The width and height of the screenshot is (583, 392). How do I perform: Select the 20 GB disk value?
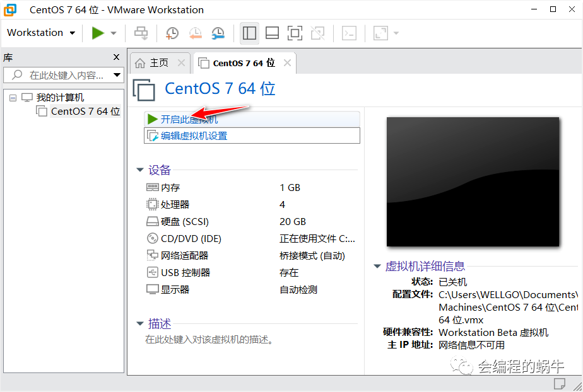293,222
